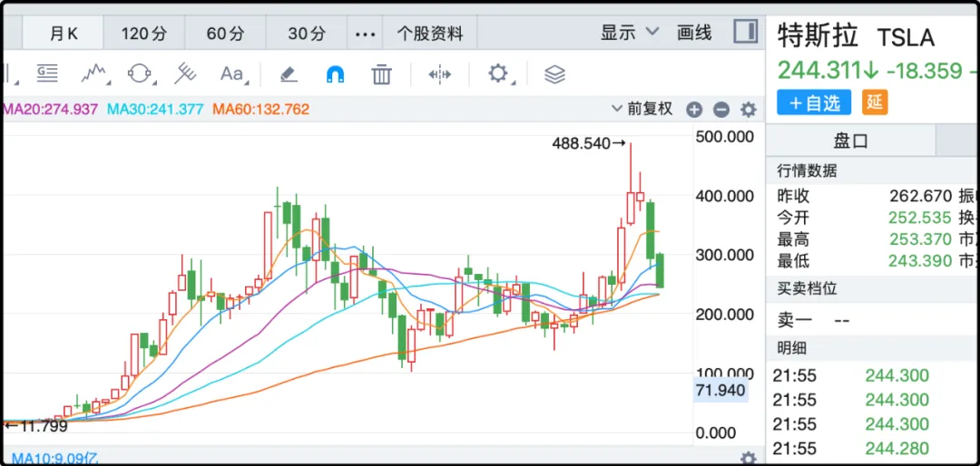Switch to the 月K tab
The width and height of the screenshot is (980, 466).
pyautogui.click(x=64, y=34)
